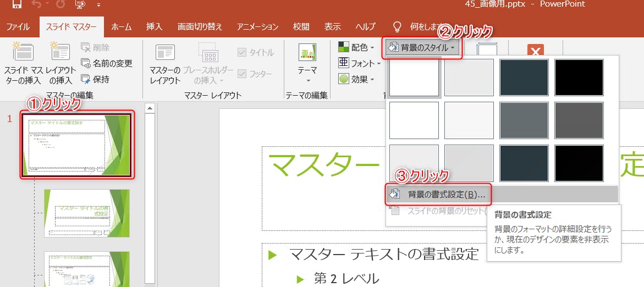Select the third layout thumbnail with content icons

[87, 269]
